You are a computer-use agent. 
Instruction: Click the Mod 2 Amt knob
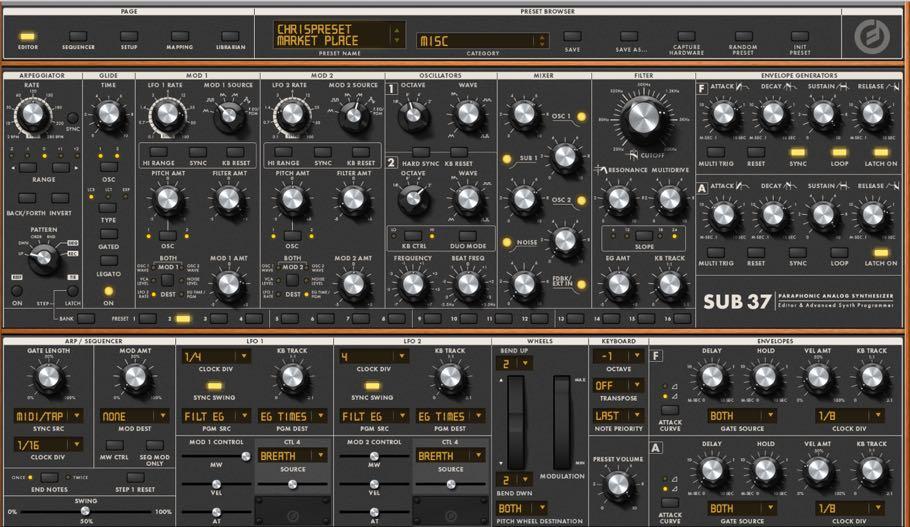click(353, 284)
